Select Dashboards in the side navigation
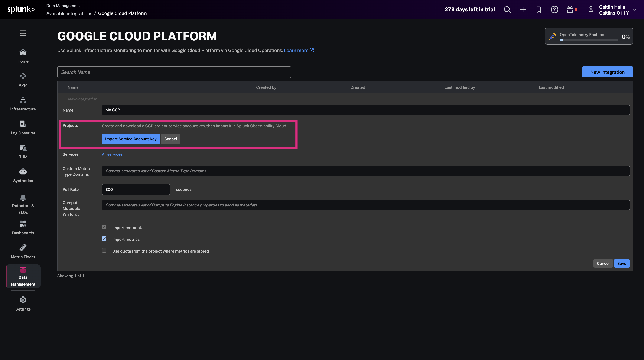 click(23, 228)
